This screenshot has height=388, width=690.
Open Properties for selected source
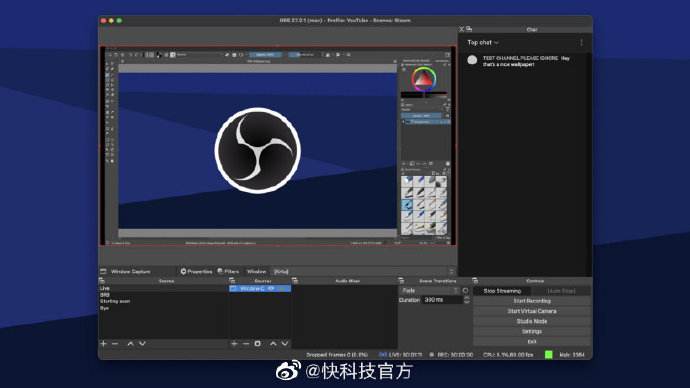(196, 271)
